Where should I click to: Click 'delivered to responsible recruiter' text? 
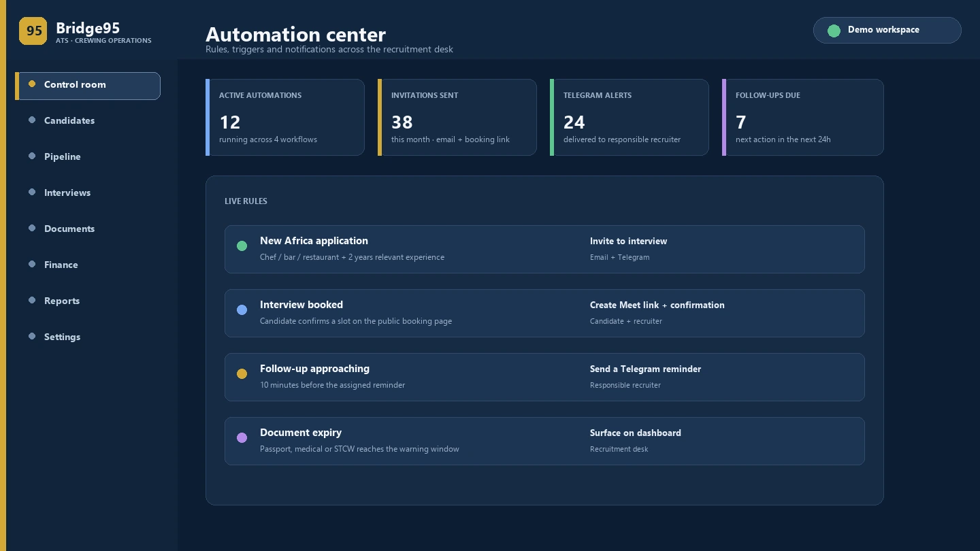coord(622,139)
